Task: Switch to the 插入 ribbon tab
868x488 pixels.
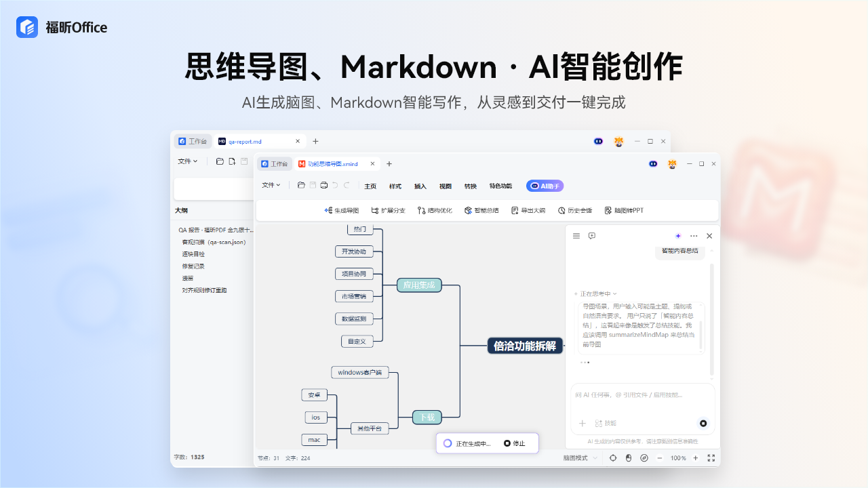Action: [x=420, y=186]
